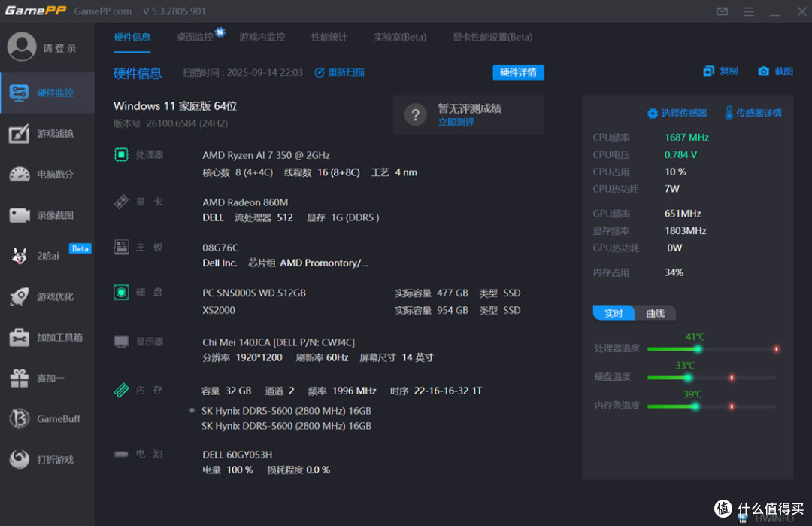This screenshot has width=812, height=526.
Task: Open 打折游戏 discount games
Action: 47,460
